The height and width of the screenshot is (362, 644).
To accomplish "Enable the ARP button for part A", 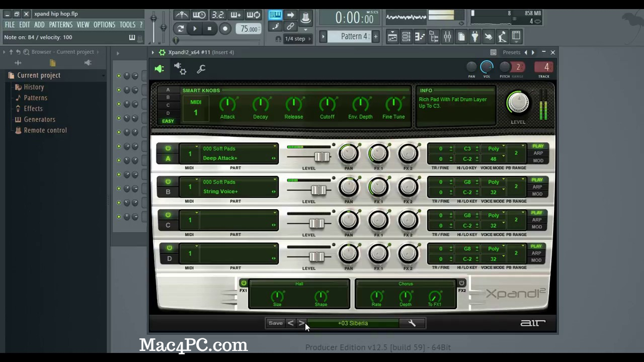I will click(538, 153).
